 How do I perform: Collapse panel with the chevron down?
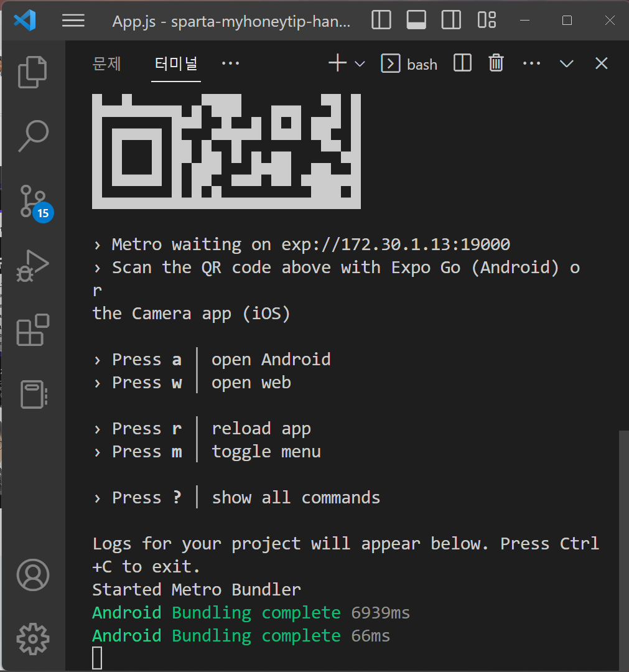[x=566, y=64]
